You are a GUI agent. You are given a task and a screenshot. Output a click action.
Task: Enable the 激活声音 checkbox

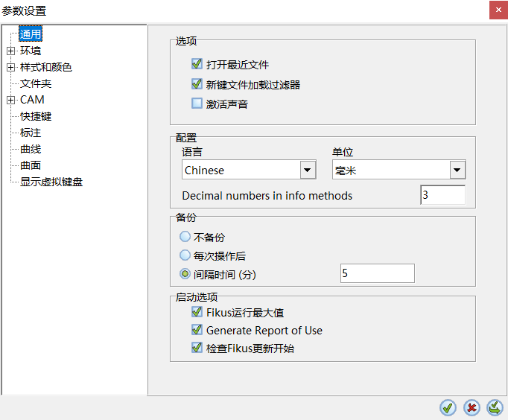click(197, 104)
